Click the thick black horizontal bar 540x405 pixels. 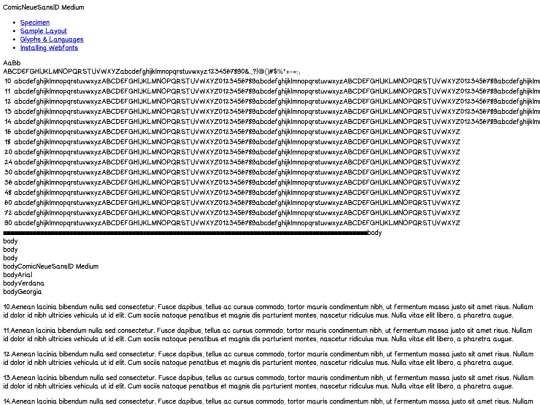185,233
